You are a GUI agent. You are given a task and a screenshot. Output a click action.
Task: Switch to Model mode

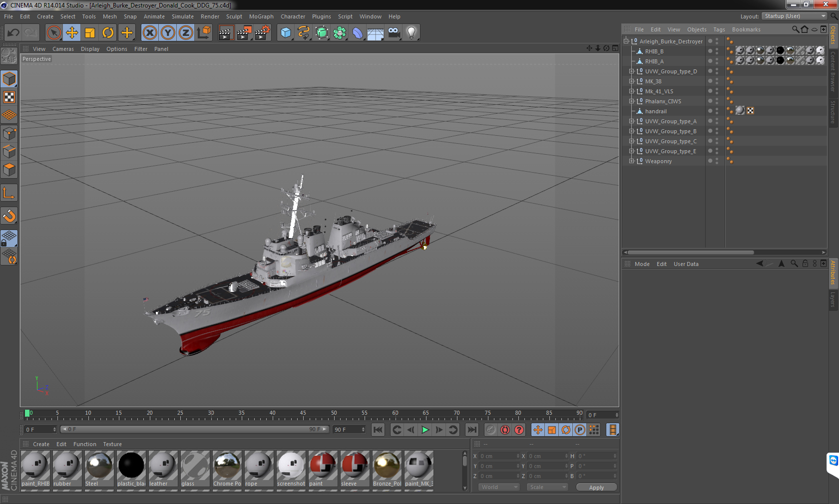[x=9, y=79]
